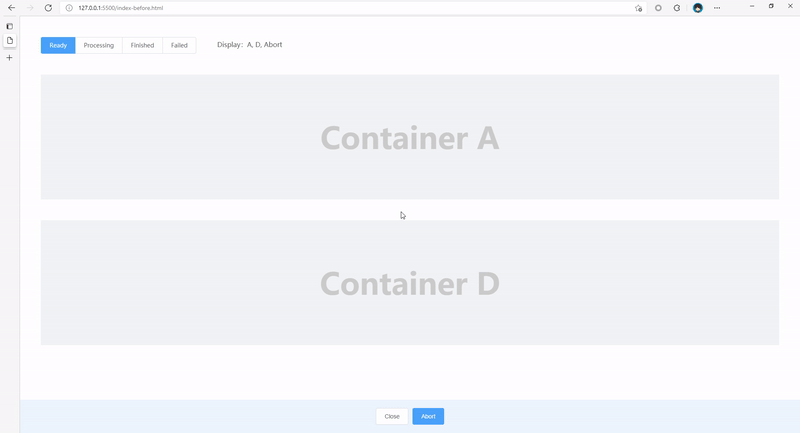Choose the Finished option
Screen dimensions: 800x433
click(142, 45)
